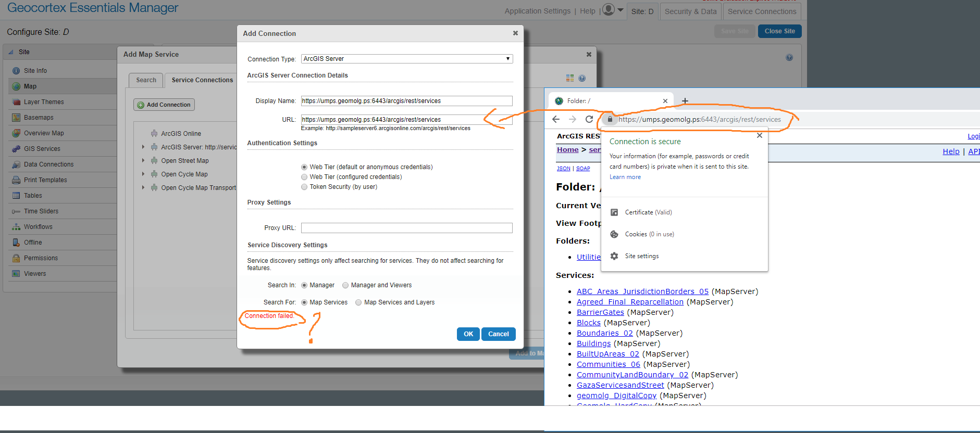Screen dimensions: 980x433
Task: Click the Add Connection button
Action: (164, 105)
